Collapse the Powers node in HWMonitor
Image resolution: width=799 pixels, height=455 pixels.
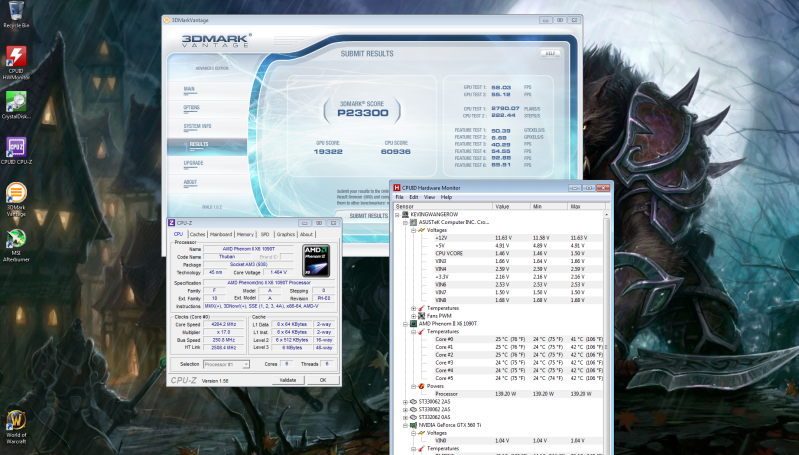click(x=414, y=386)
